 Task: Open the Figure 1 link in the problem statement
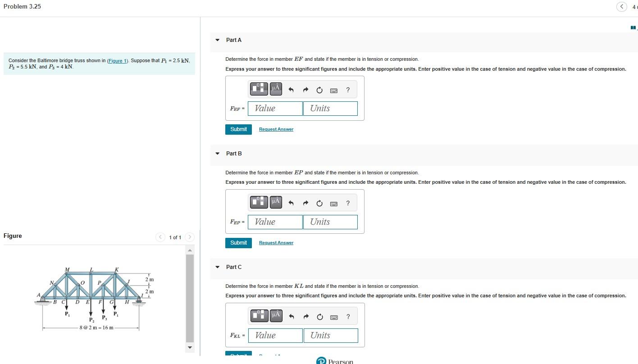click(x=118, y=61)
